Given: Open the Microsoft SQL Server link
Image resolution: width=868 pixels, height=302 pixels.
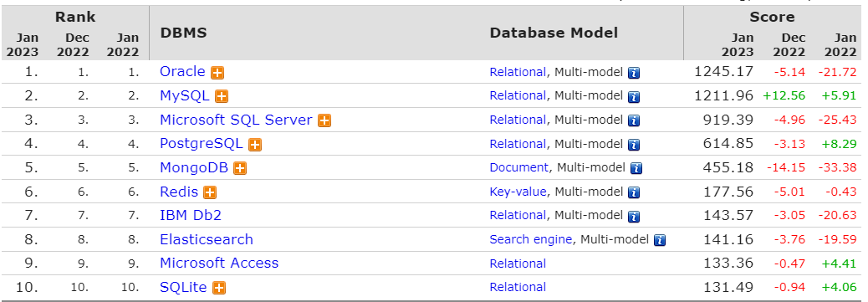Looking at the screenshot, I should [x=237, y=120].
